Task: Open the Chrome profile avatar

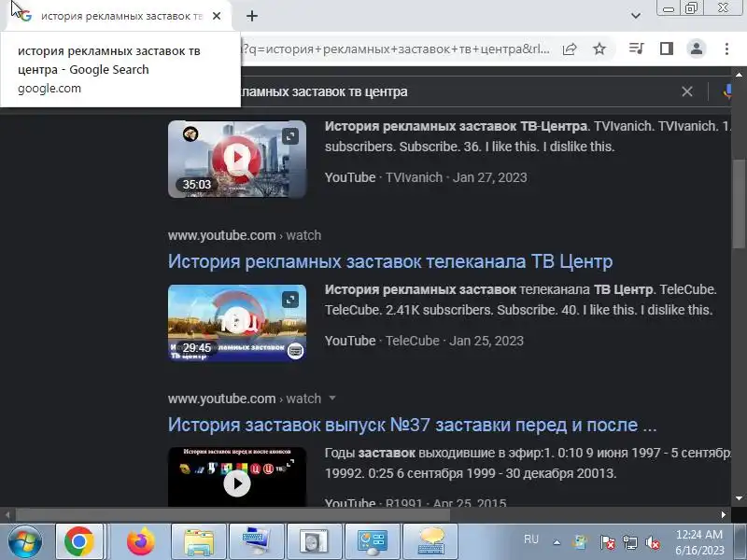Action: (696, 49)
